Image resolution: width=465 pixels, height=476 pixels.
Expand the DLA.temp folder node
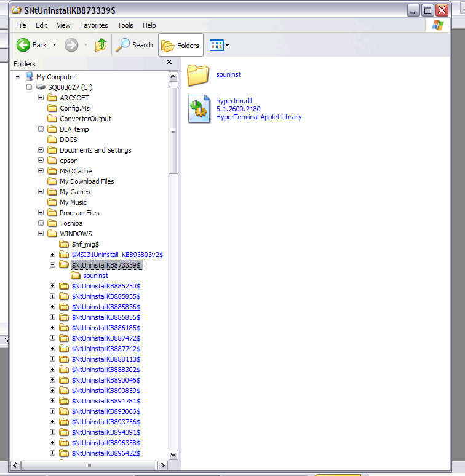click(41, 129)
